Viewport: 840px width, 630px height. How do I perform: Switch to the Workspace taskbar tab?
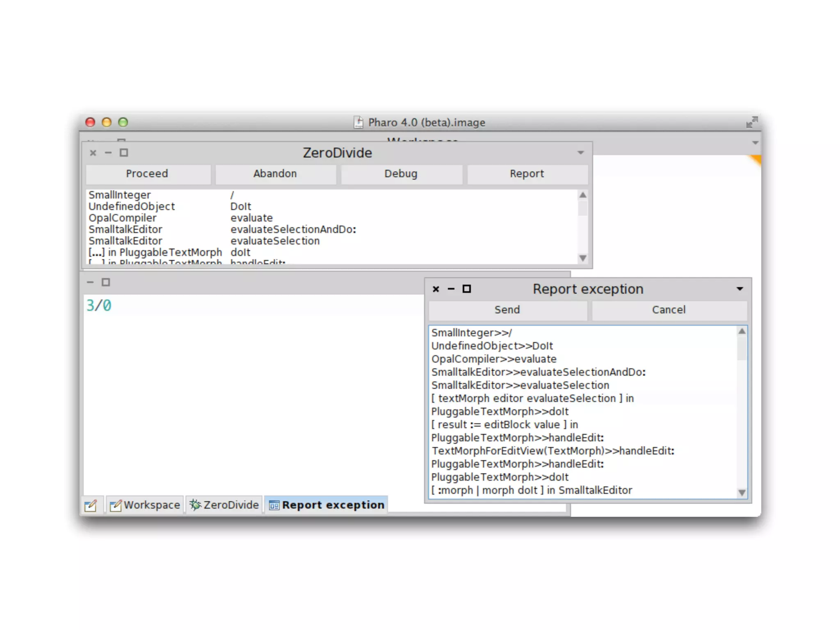pos(145,505)
